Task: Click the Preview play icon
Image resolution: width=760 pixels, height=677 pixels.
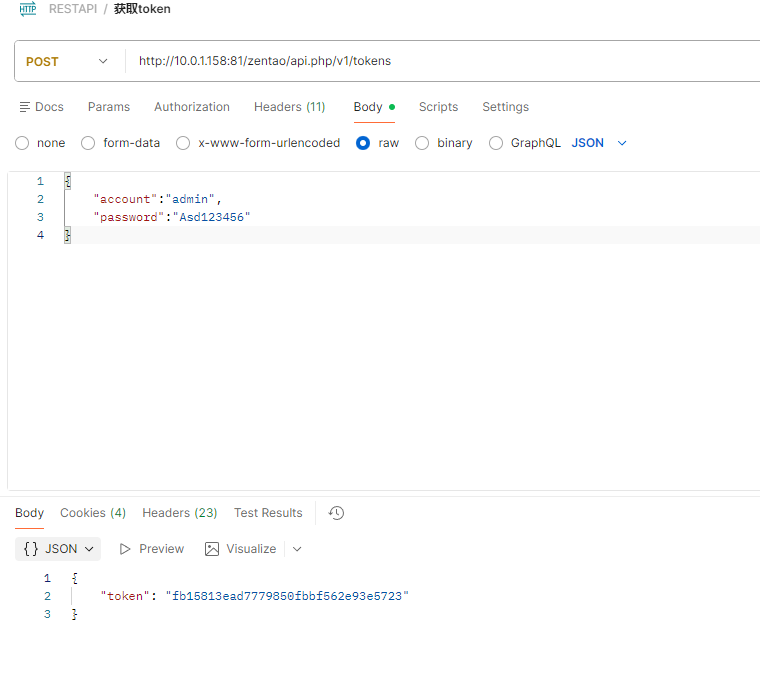Action: click(x=125, y=549)
